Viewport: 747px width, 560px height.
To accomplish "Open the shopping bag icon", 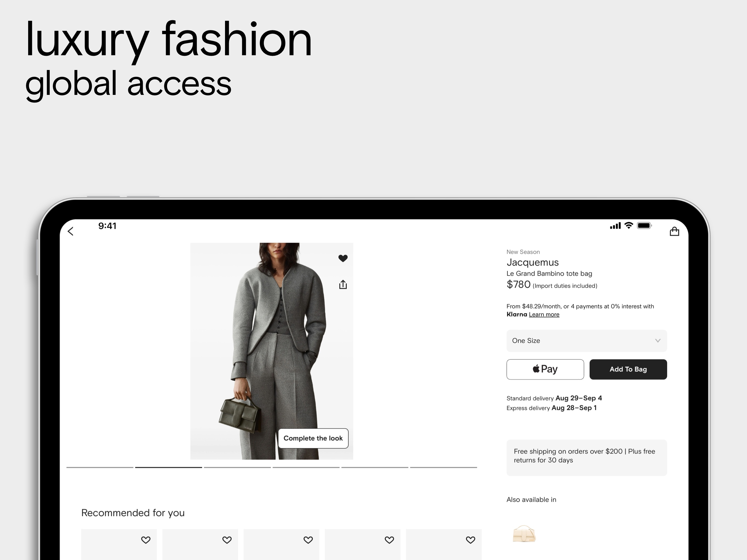I will click(674, 231).
